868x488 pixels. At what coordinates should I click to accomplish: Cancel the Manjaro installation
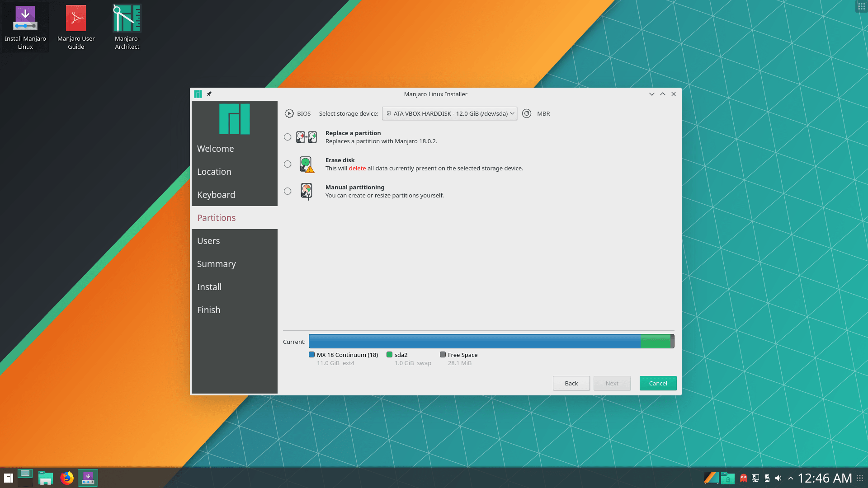click(x=658, y=383)
